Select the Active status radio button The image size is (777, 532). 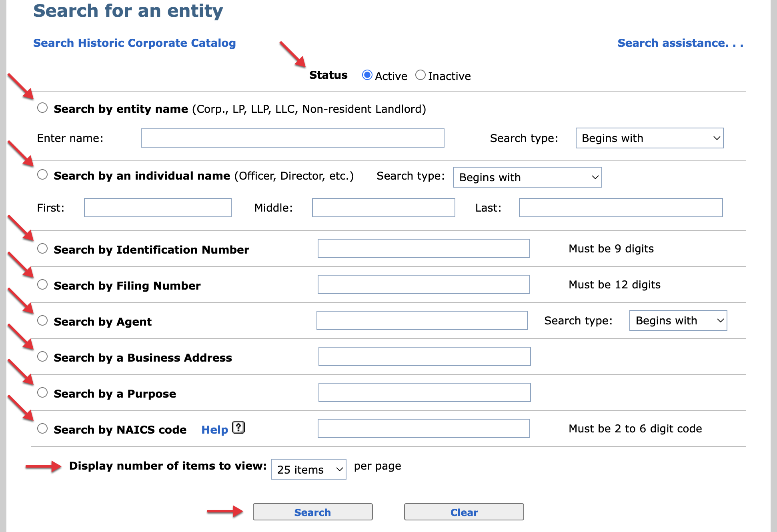[x=367, y=75]
